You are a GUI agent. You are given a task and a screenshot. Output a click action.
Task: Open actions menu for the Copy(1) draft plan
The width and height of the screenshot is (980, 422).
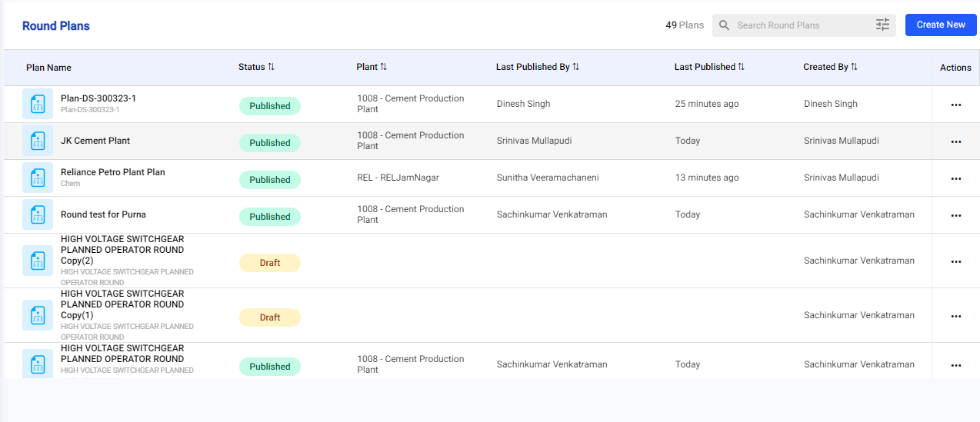955,316
